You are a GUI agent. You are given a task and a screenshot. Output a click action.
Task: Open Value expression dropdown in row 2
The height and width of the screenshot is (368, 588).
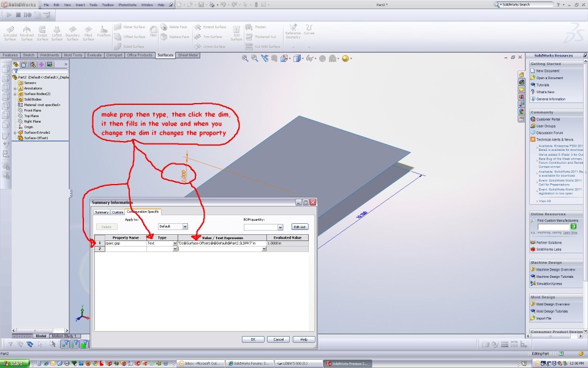[x=264, y=249]
